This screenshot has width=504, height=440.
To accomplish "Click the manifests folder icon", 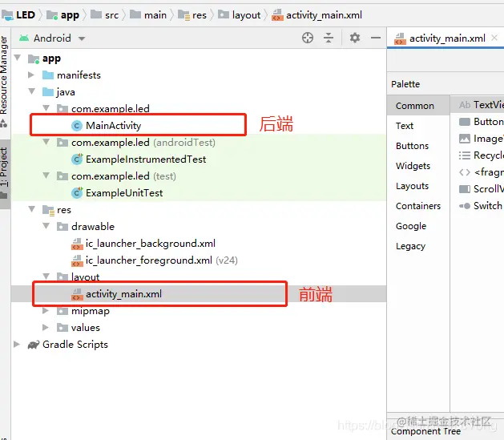I will tap(48, 75).
